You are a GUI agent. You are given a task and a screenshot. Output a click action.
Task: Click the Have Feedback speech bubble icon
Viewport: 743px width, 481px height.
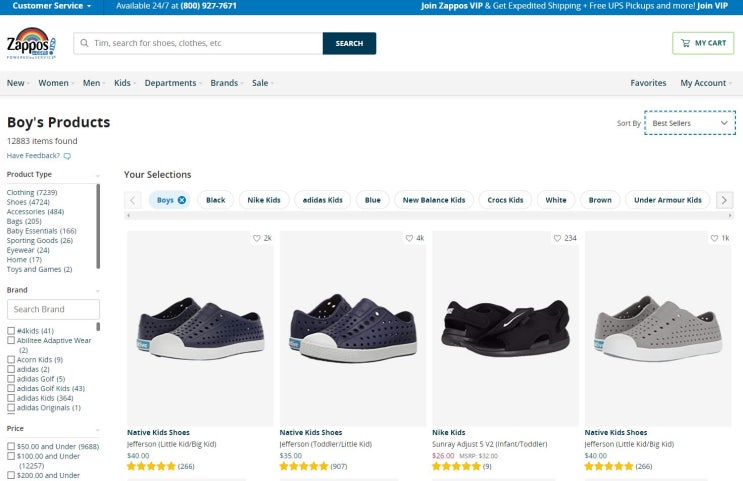(67, 156)
